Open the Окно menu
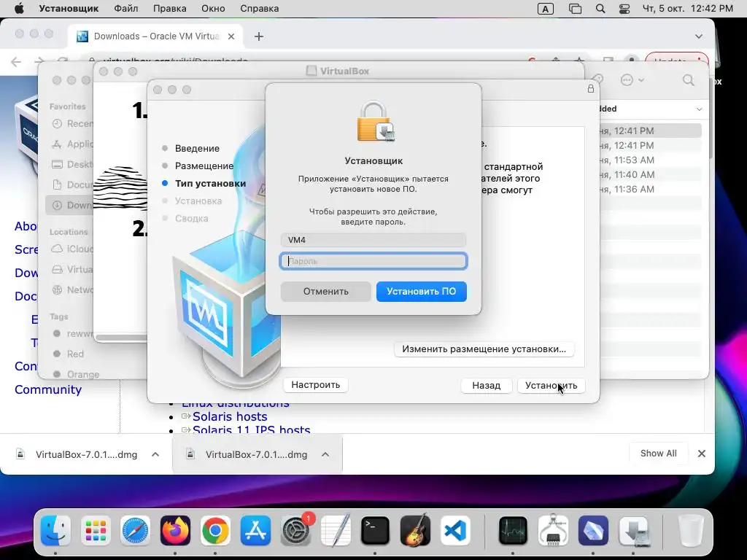 tap(213, 9)
